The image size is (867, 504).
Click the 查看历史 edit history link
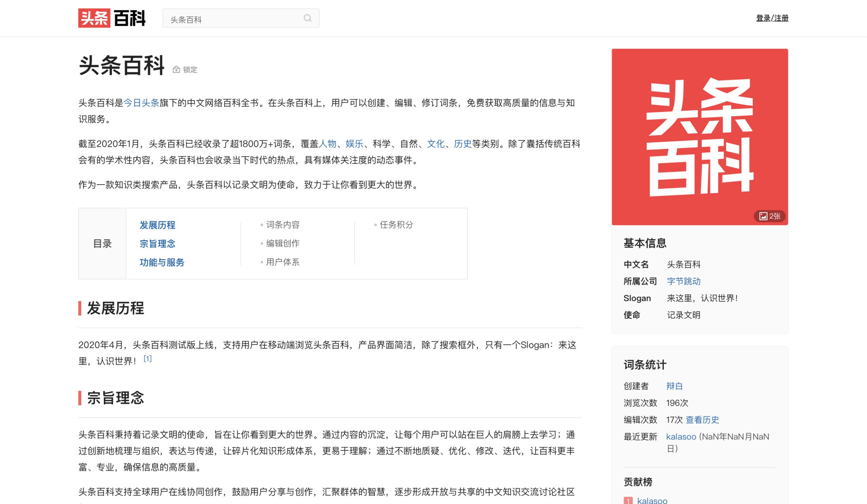(702, 420)
